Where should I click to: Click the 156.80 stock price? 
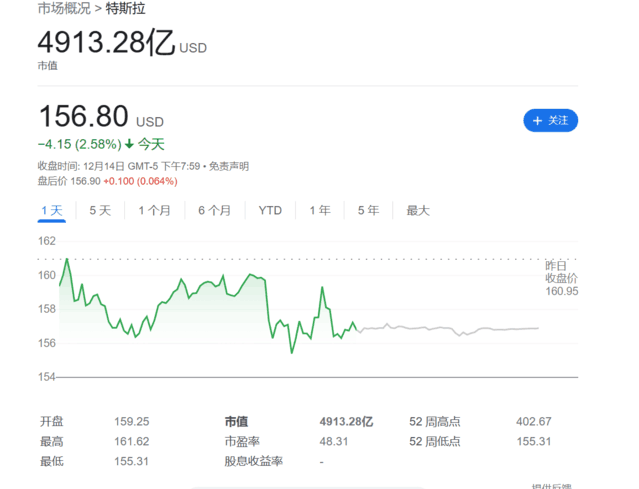click(84, 116)
